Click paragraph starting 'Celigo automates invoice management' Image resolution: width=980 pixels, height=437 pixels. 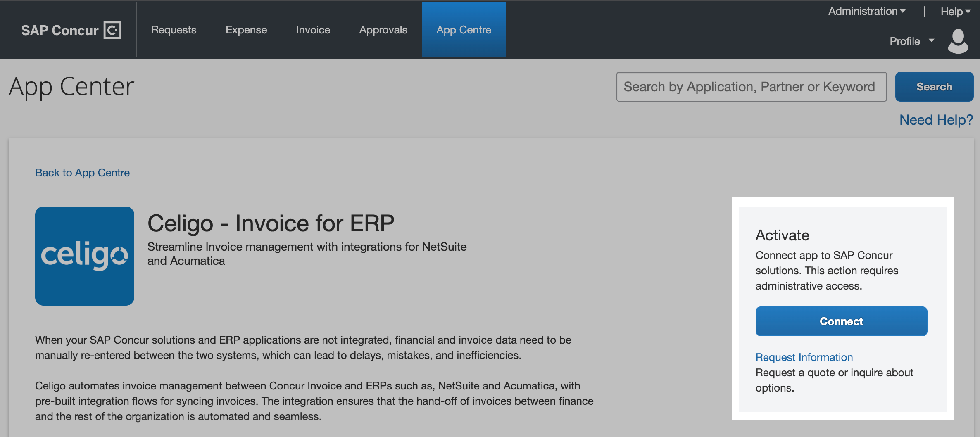pyautogui.click(x=314, y=401)
